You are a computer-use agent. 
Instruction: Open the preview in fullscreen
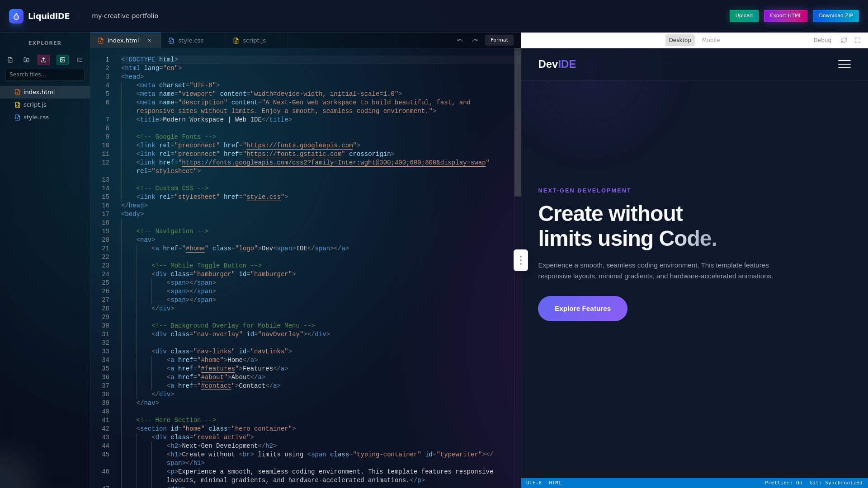point(858,40)
